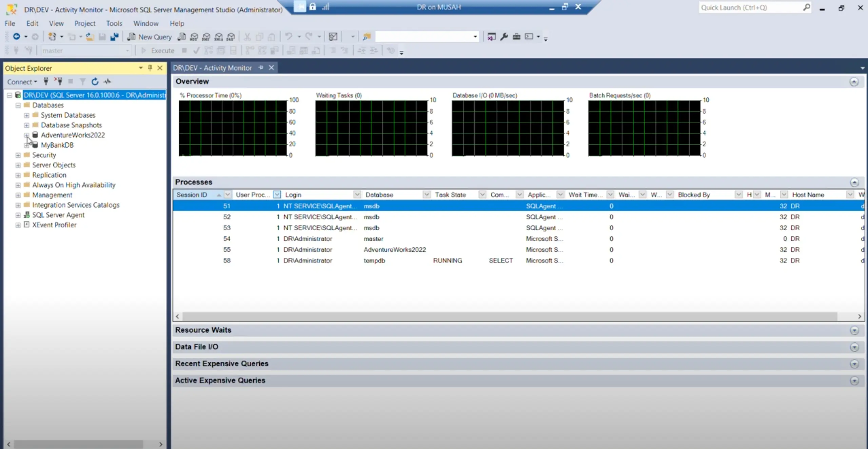Apply a filter in Object Explorer

pos(82,81)
